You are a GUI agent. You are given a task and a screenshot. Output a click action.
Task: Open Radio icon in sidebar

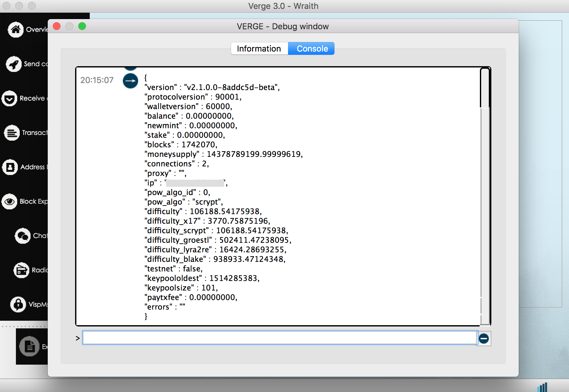pos(21,270)
